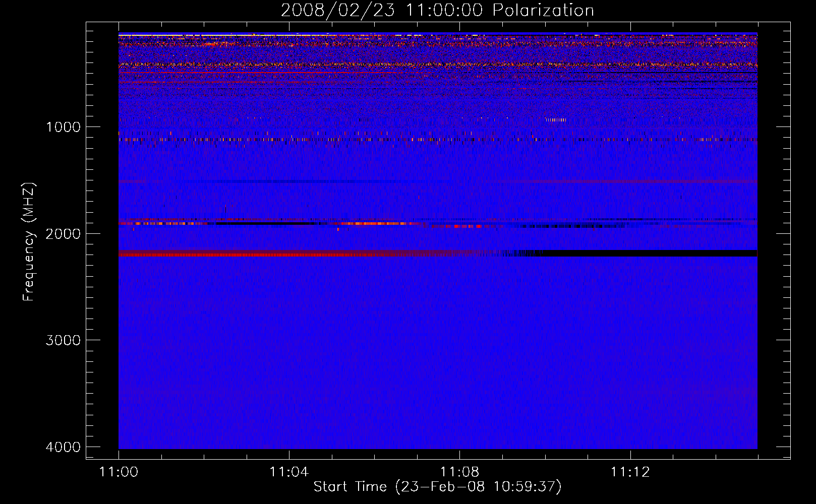Screen dimensions: 816x504
Task: Click the 3000 frequency tick label
Action: click(x=63, y=340)
